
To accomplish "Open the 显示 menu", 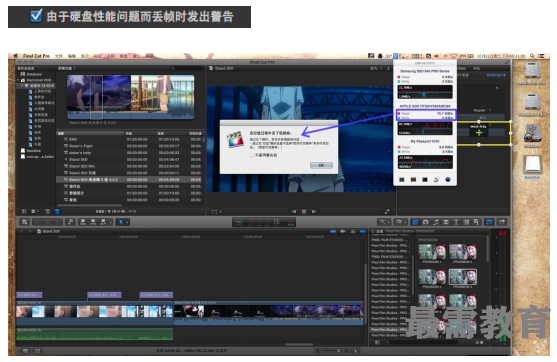I will [85, 56].
